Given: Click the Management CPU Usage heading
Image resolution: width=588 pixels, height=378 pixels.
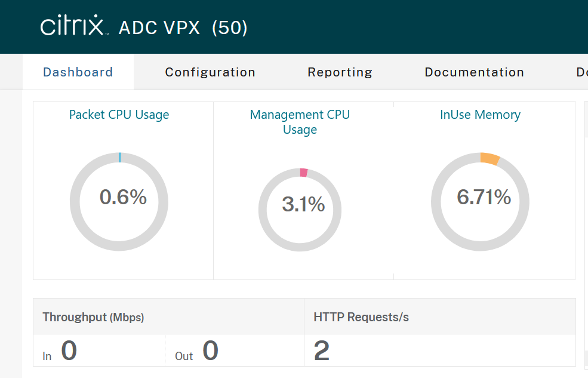Looking at the screenshot, I should [300, 122].
